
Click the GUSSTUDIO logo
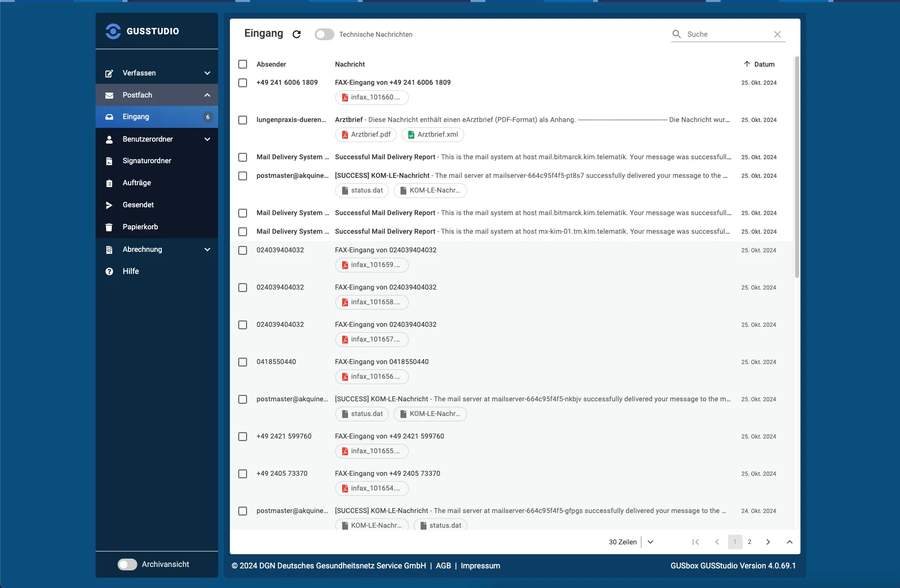(x=142, y=31)
